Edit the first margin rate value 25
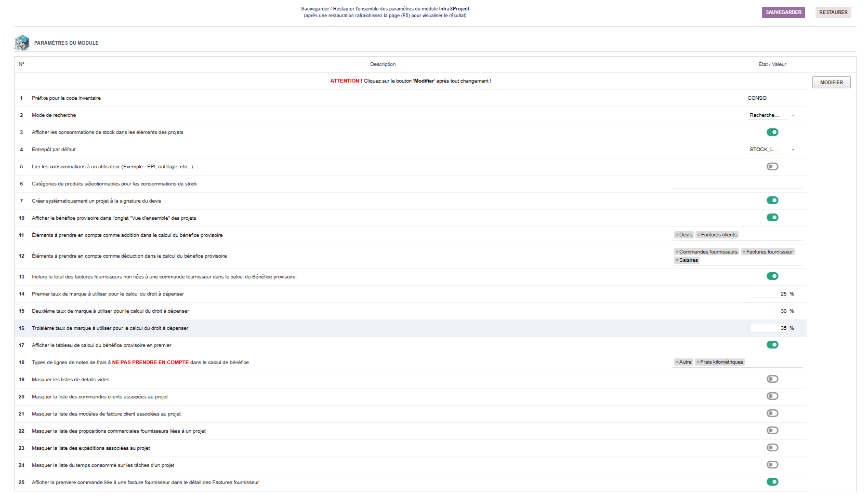 (x=770, y=294)
